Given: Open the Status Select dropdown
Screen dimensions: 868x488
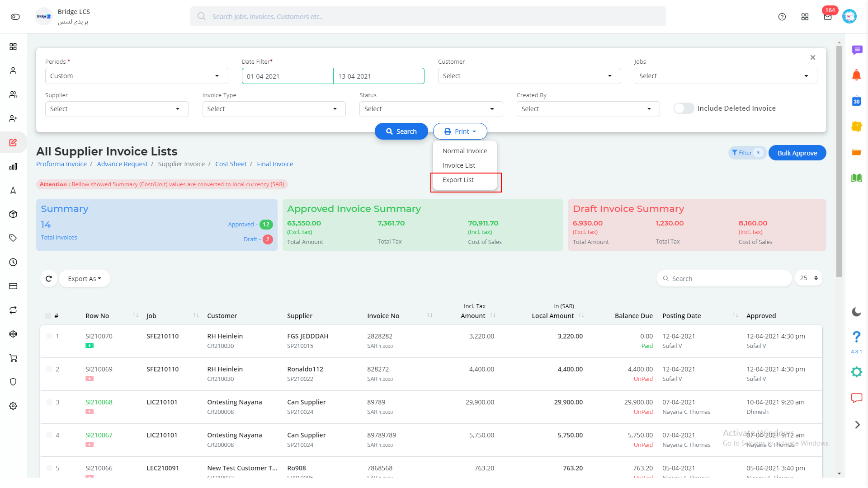Looking at the screenshot, I should pyautogui.click(x=431, y=109).
